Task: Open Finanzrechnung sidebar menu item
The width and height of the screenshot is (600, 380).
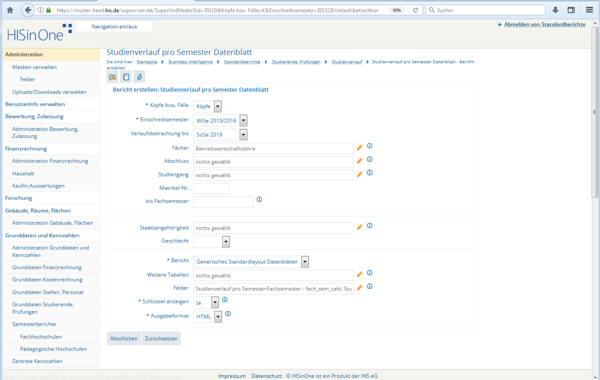Action: [26, 148]
